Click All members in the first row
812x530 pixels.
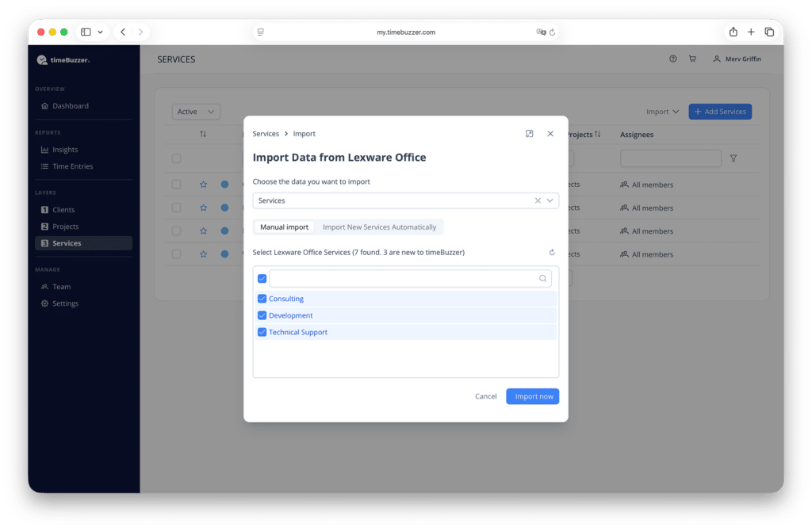click(647, 185)
